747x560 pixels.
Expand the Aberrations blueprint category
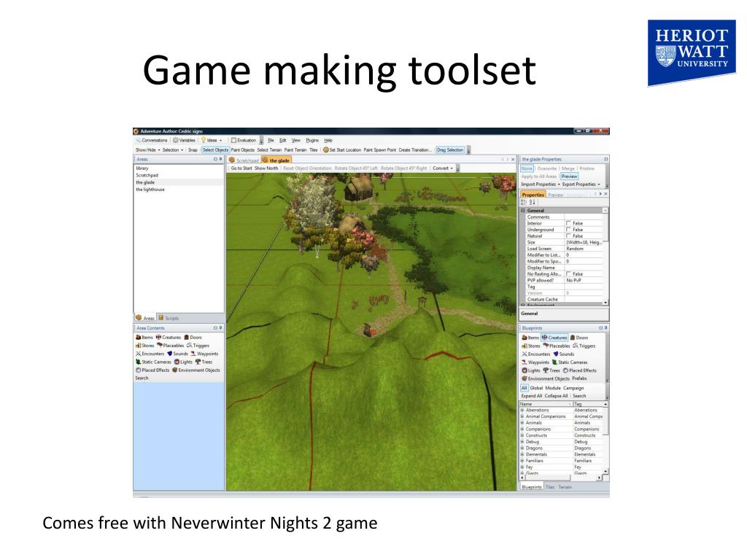coord(522,410)
